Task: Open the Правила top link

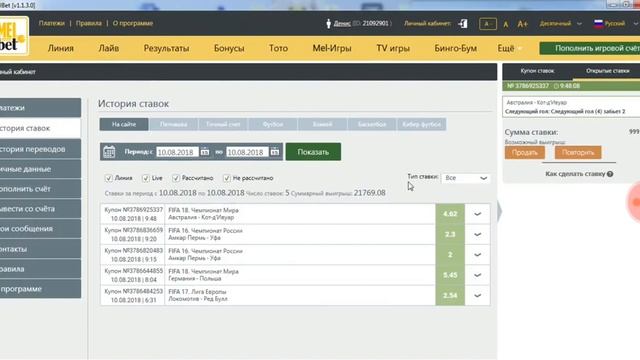Action: pos(89,23)
